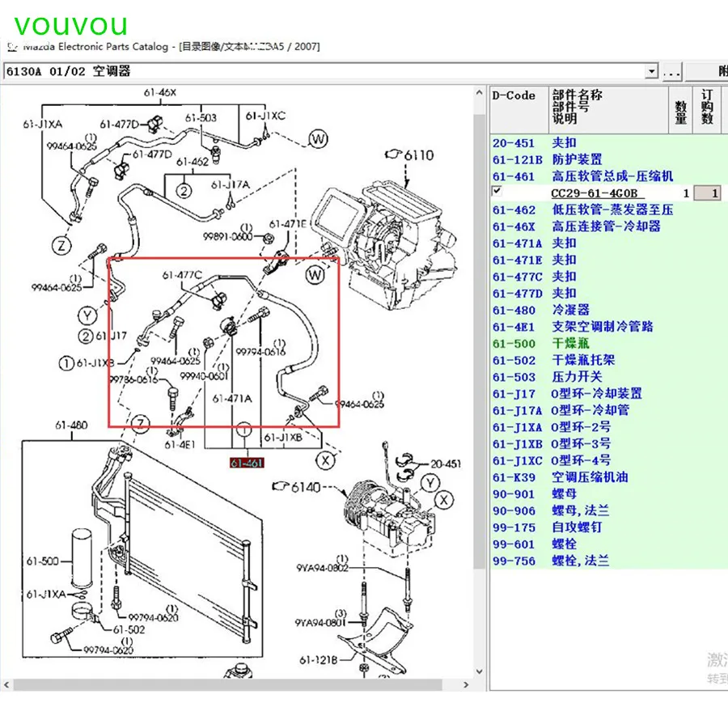Click the 订购数 column header
Viewport: 728px width, 728px height.
click(707, 109)
